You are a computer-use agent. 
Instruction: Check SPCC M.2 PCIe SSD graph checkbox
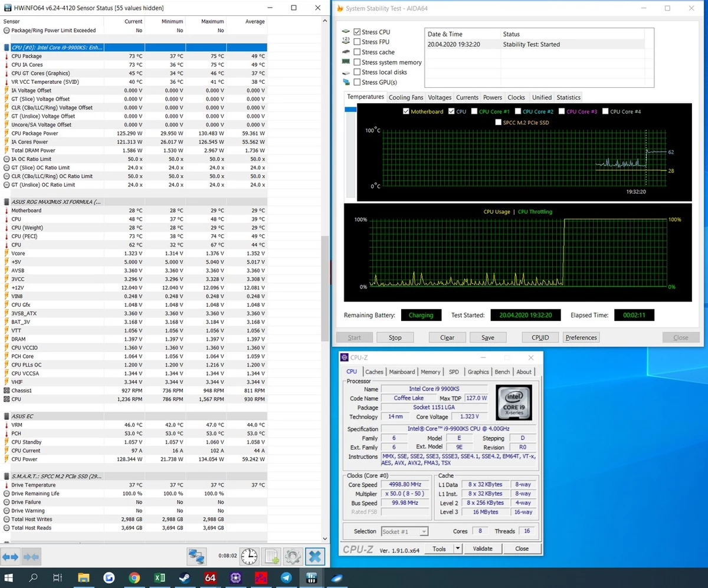tap(498, 122)
